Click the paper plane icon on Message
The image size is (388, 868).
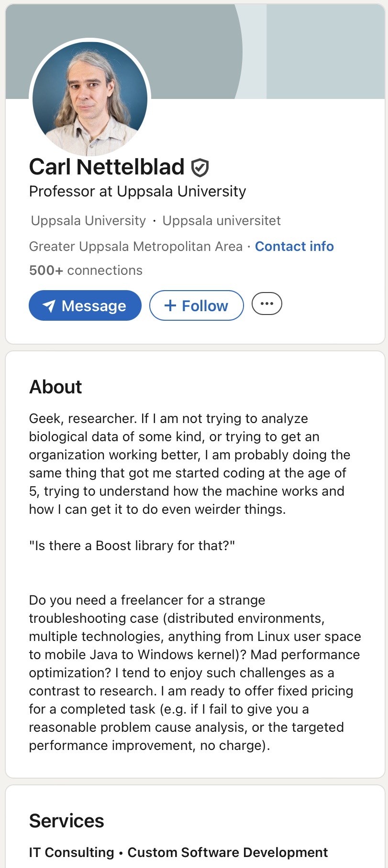(49, 306)
